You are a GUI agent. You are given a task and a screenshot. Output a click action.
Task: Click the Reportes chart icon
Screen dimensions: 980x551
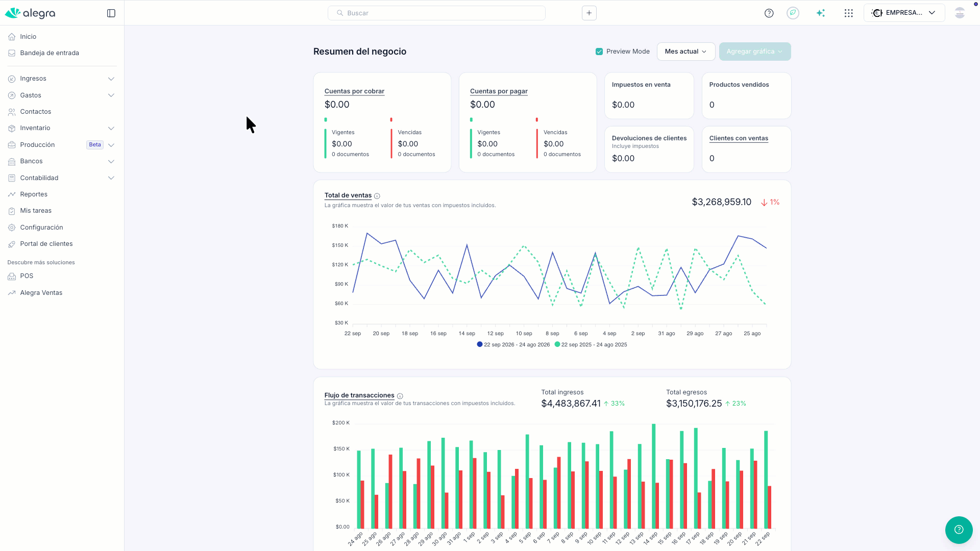[x=12, y=194]
